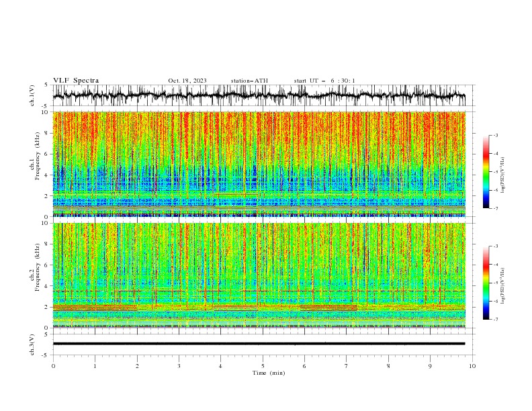Click the ch.2 colorbar log(PSD) label
The height and width of the screenshot is (411, 532).
[x=502, y=286]
